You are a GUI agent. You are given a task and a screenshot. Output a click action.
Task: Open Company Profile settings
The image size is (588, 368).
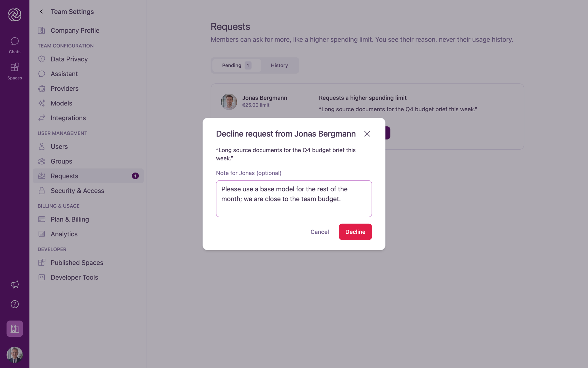88,30
